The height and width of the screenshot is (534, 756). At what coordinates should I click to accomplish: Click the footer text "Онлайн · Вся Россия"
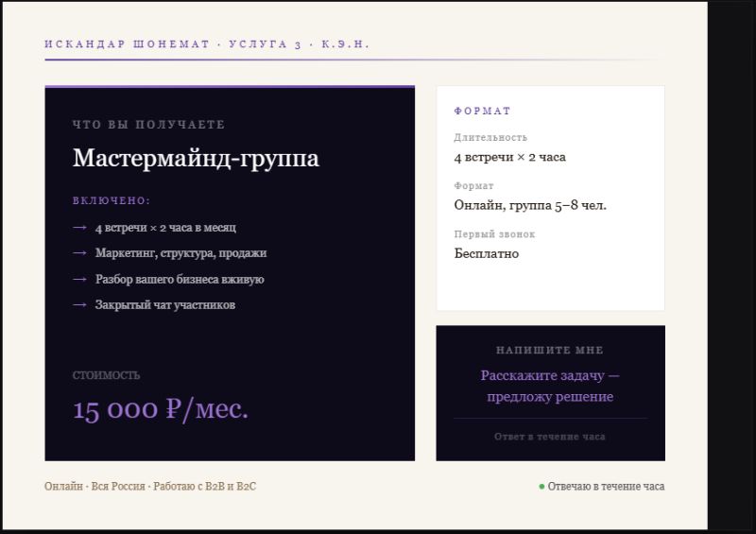pos(94,487)
